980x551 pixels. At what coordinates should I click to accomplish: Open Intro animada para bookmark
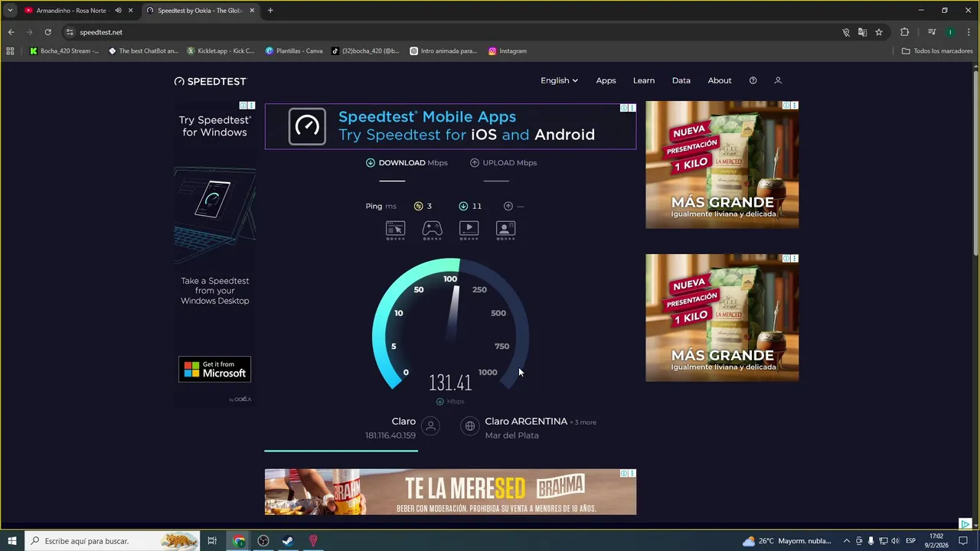click(x=443, y=51)
